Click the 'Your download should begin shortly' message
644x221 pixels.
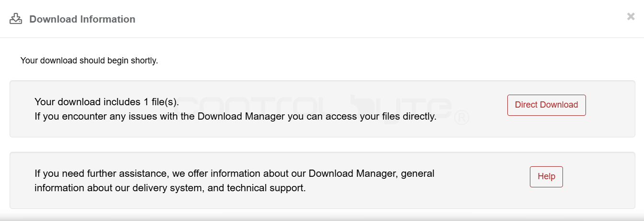tap(89, 61)
